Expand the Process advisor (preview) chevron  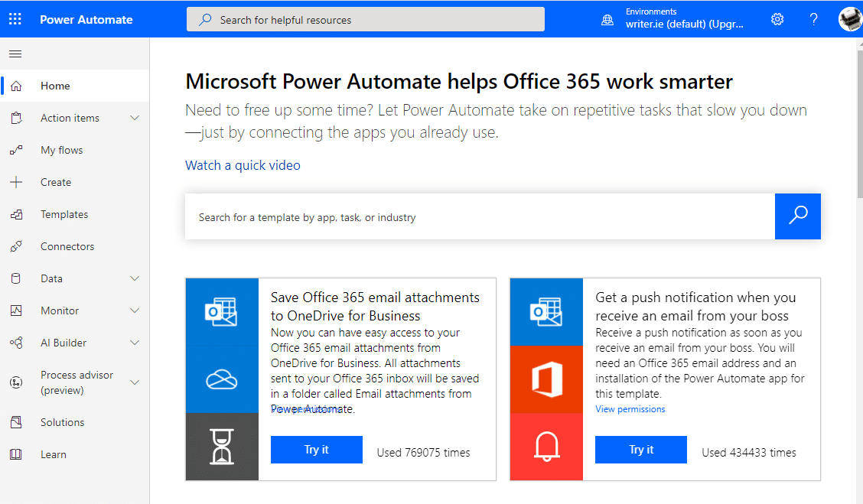coord(135,382)
